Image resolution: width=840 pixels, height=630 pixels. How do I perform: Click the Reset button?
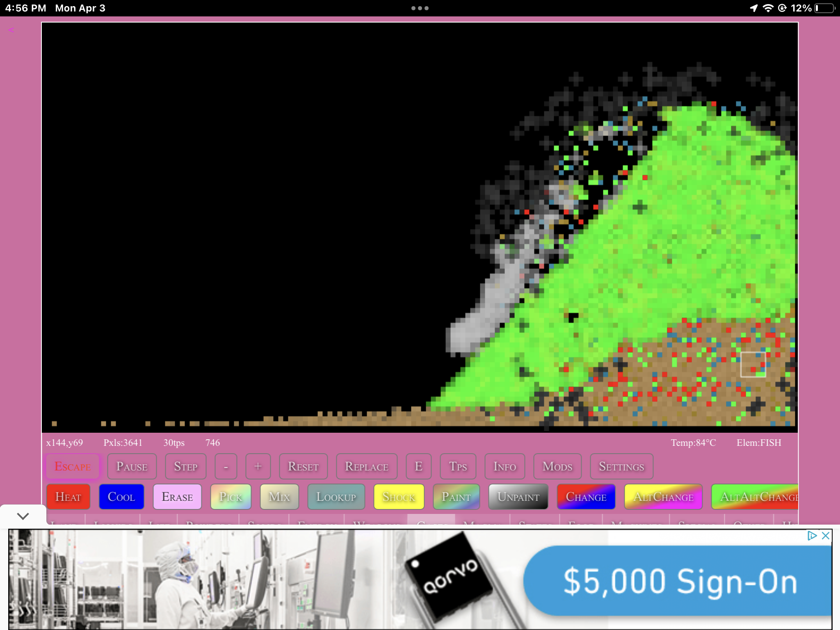(303, 466)
